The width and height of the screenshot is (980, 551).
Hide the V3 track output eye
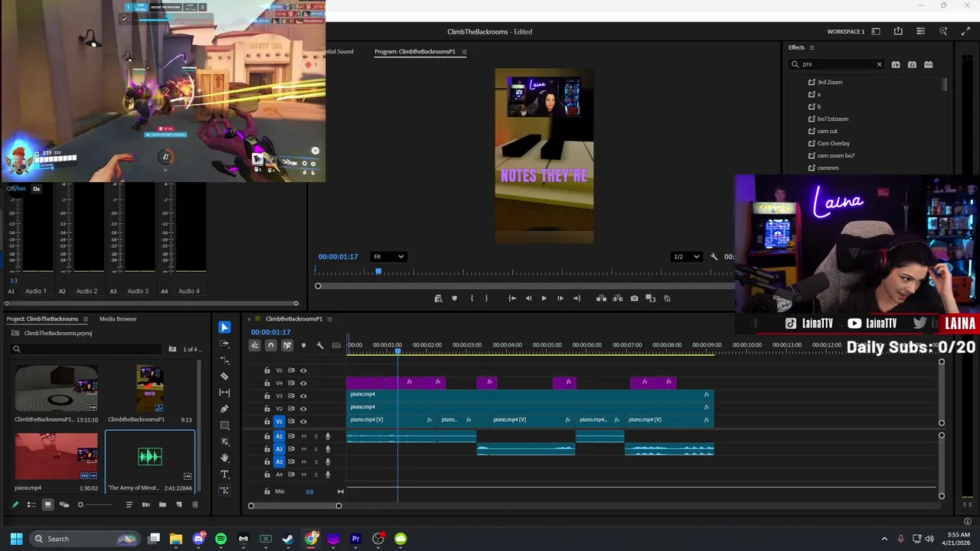coord(303,396)
